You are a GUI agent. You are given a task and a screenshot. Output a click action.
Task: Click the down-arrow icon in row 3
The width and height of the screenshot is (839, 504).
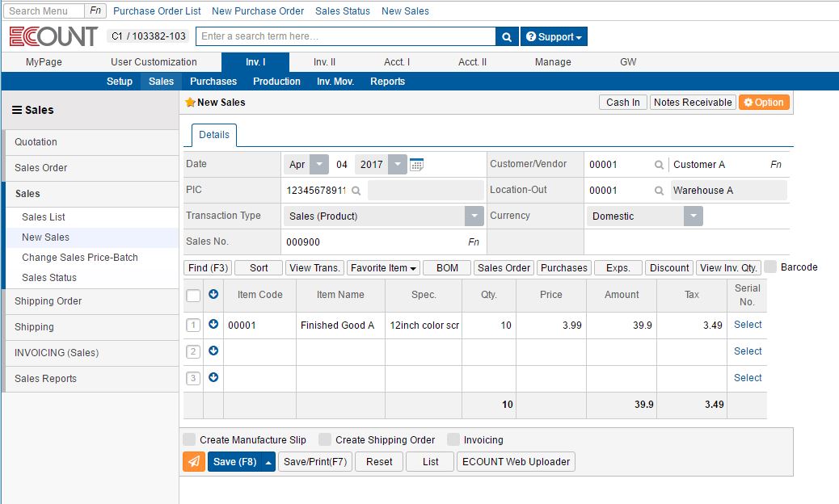point(213,377)
